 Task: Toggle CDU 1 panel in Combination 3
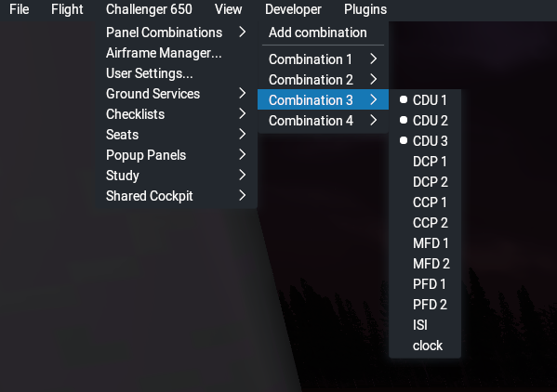pyautogui.click(x=425, y=100)
